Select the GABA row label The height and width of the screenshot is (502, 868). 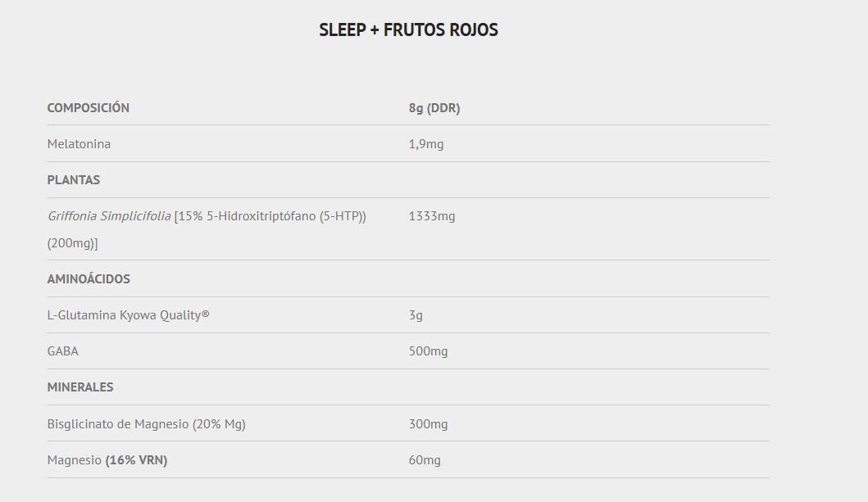(x=63, y=351)
